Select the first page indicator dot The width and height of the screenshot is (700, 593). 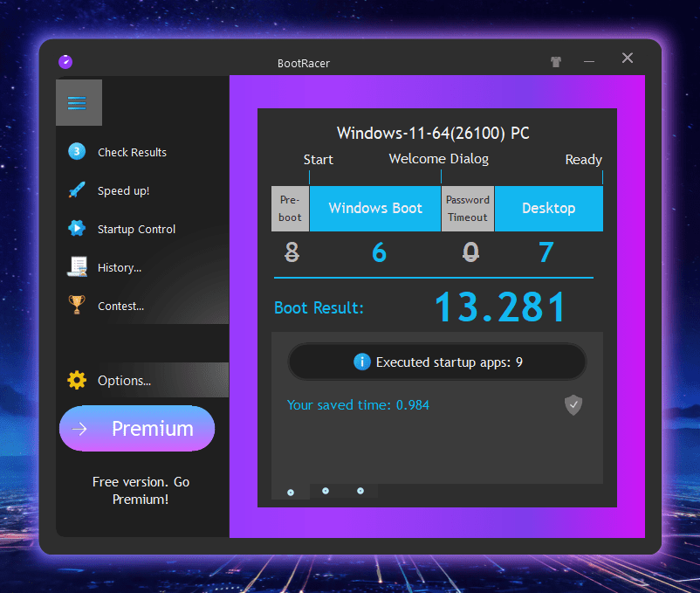click(x=291, y=493)
